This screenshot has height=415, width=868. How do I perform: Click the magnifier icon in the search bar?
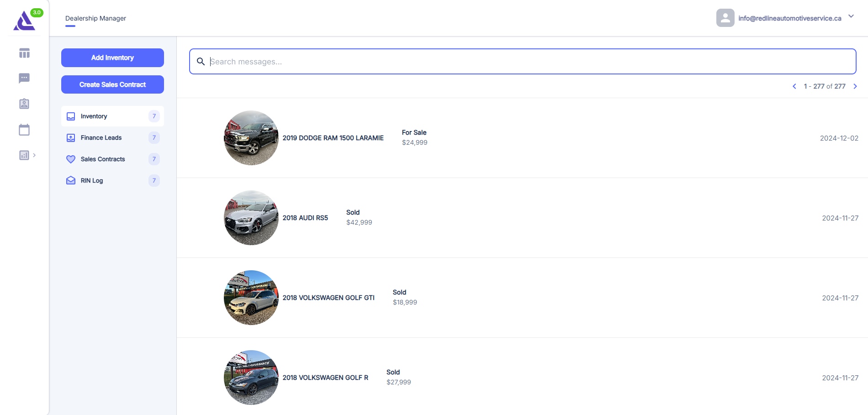(201, 61)
